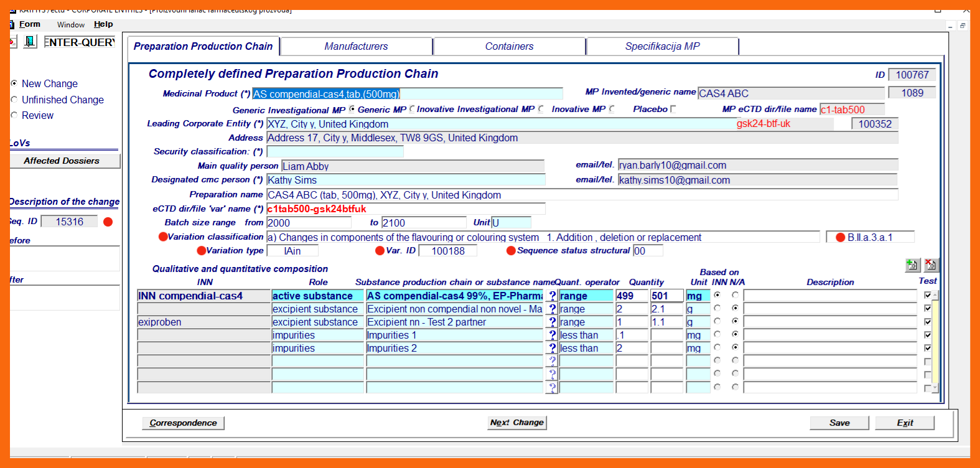Click red dot next to Seq. ID 15316
The width and height of the screenshot is (980, 468).
tap(108, 222)
